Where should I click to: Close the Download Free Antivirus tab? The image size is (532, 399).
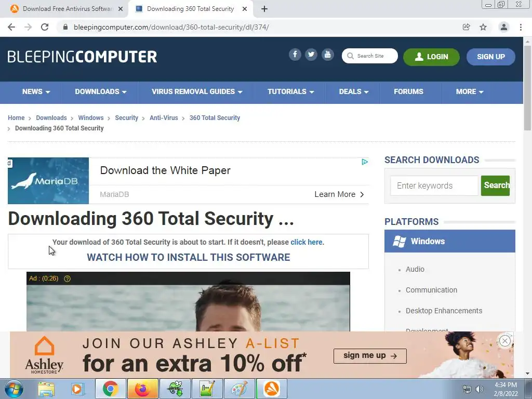pyautogui.click(x=121, y=9)
